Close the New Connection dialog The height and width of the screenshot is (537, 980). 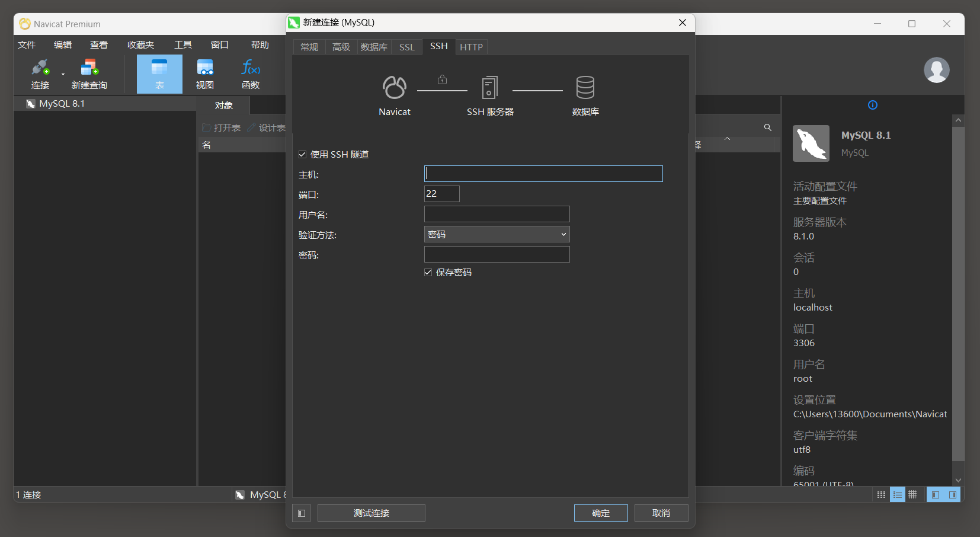pos(683,23)
